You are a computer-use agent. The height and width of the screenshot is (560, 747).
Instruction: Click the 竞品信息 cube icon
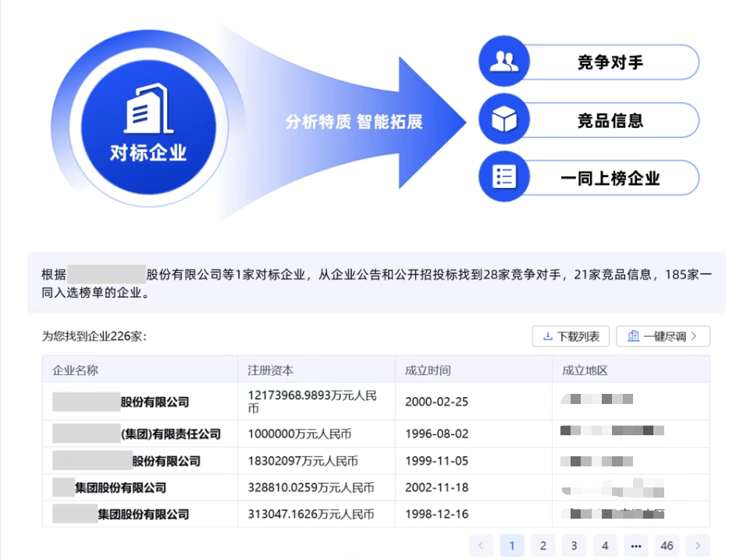click(503, 120)
